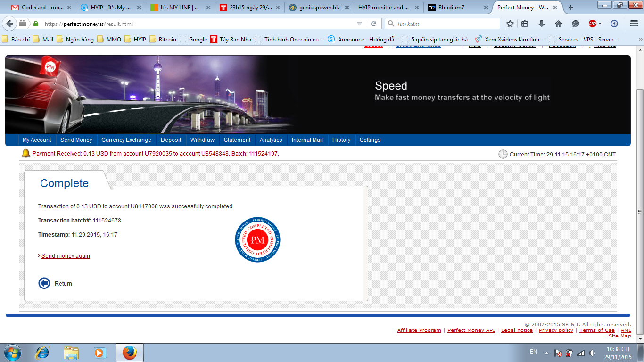The height and width of the screenshot is (362, 644).
Task: Open the Bitcoin bookmark folder
Action: 163,40
